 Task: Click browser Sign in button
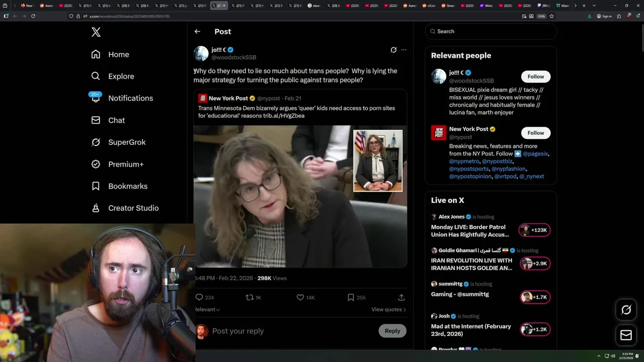coord(604,16)
